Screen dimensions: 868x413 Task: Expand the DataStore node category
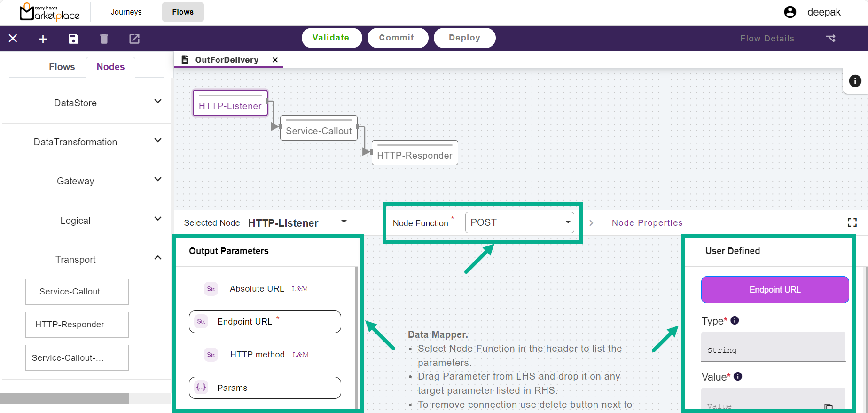click(x=158, y=102)
